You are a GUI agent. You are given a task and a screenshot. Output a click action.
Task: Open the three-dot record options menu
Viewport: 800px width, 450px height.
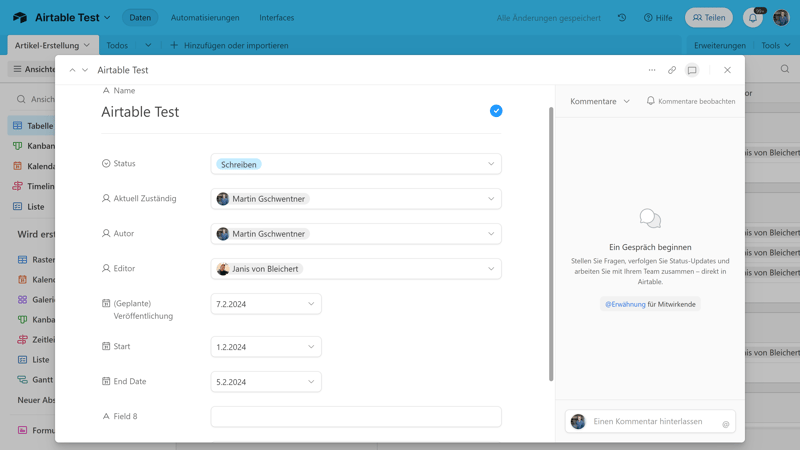(x=652, y=70)
